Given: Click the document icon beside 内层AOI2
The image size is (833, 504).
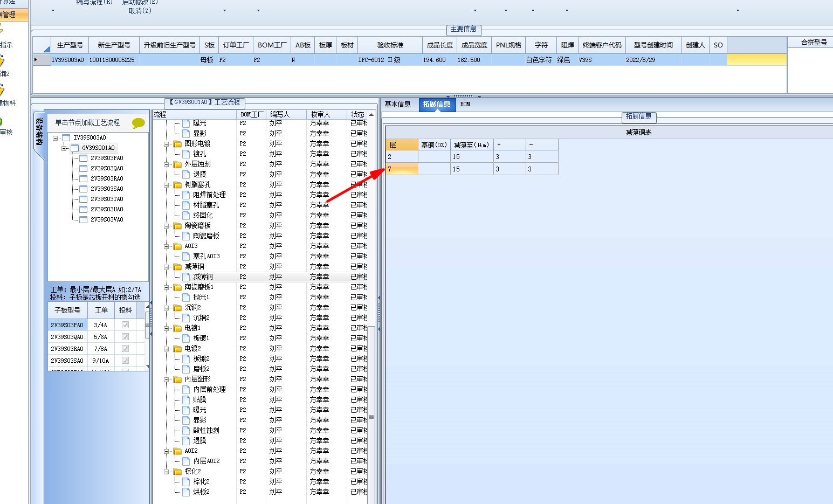Looking at the screenshot, I should click(x=187, y=461).
